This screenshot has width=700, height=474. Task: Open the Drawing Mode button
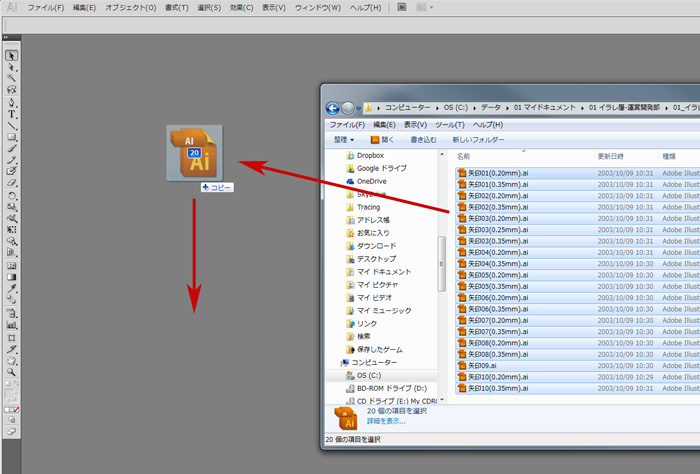12,420
